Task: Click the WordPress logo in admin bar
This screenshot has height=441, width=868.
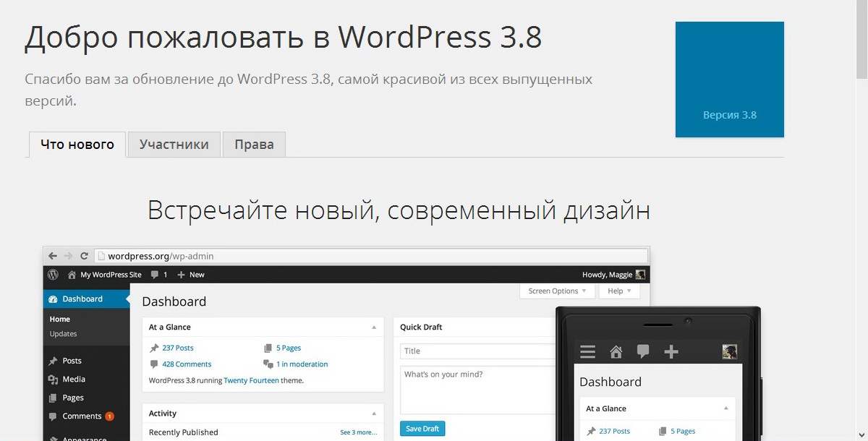Action: pos(53,275)
